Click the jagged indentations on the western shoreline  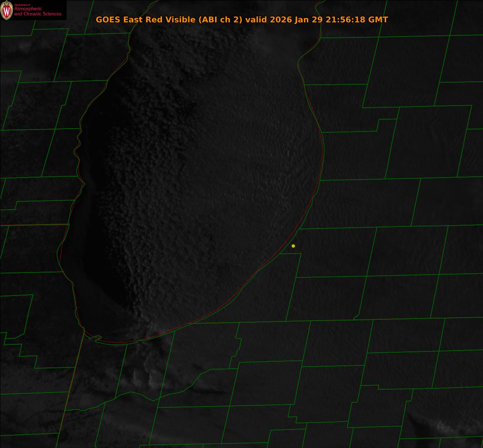[x=77, y=148]
